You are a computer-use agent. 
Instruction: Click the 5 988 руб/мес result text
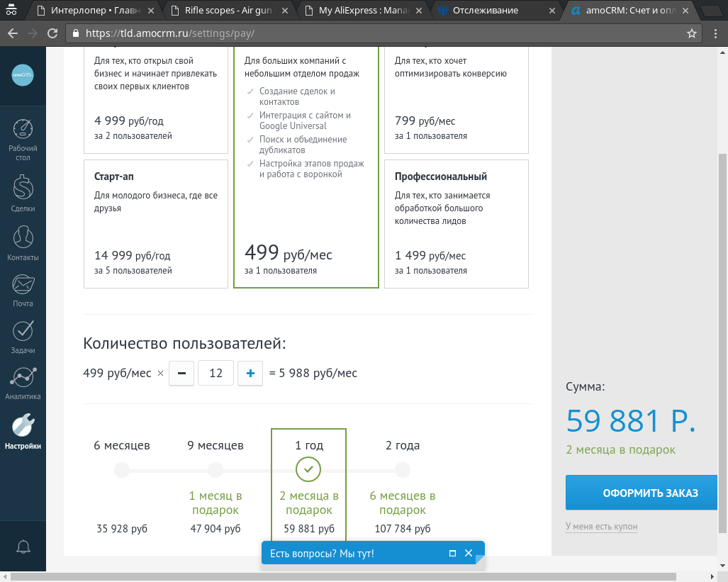click(318, 373)
